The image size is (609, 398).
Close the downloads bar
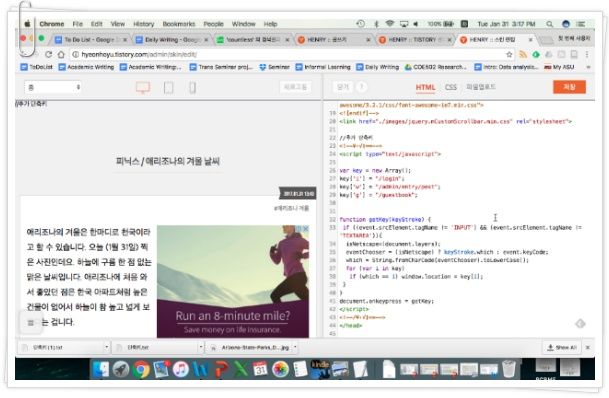(588, 348)
